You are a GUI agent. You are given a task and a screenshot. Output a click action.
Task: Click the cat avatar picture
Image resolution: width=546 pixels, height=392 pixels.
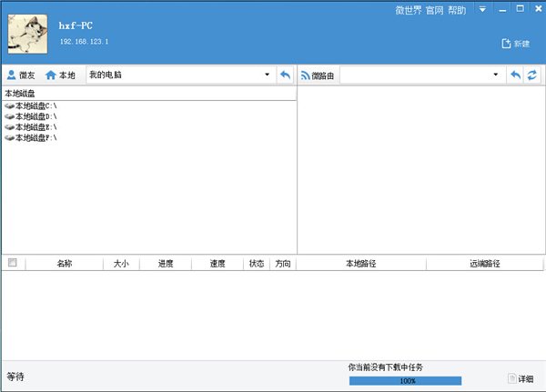pos(27,34)
